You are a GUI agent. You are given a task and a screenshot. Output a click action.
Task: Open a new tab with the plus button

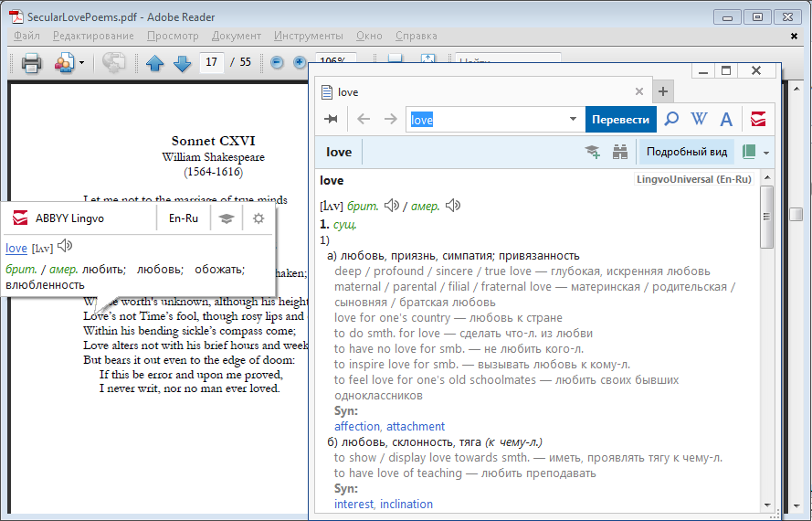(663, 91)
